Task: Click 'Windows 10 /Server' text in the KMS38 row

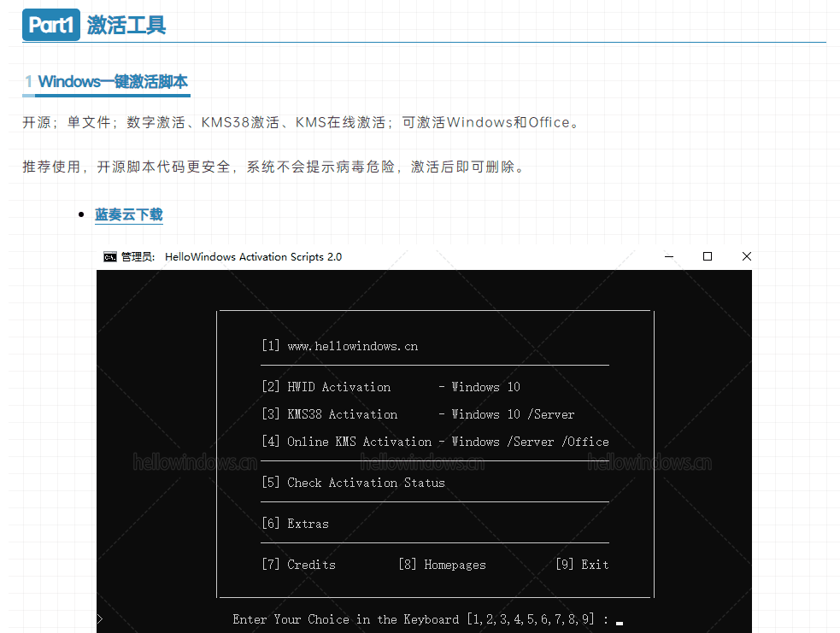Action: (513, 414)
